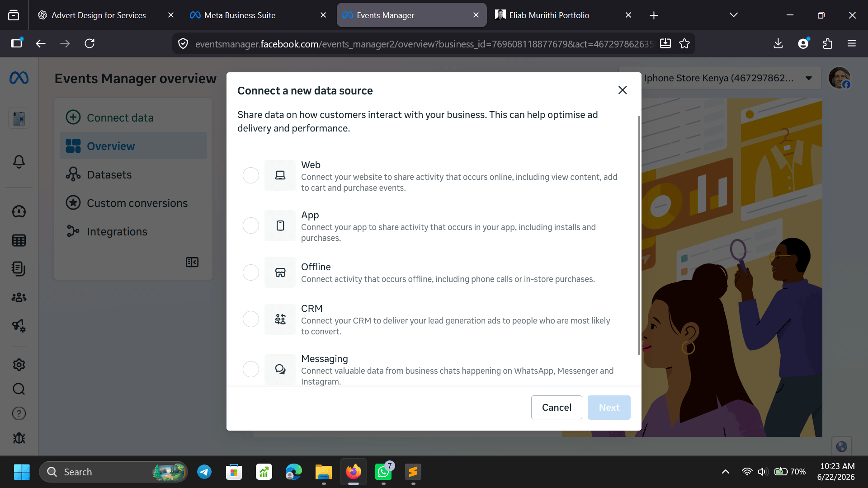The image size is (868, 488).
Task: Open Telegram from the taskbar
Action: pos(204,472)
